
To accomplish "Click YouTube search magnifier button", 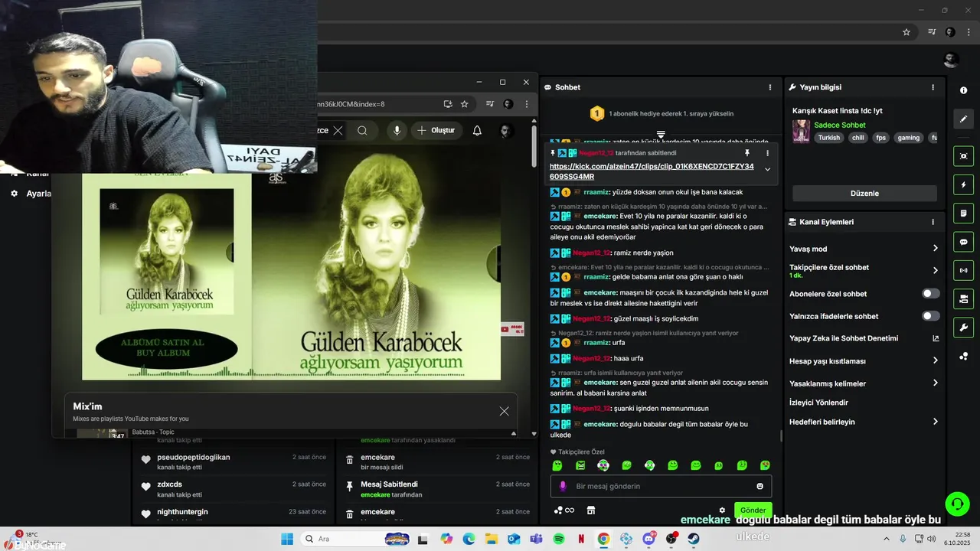I will pos(362,131).
